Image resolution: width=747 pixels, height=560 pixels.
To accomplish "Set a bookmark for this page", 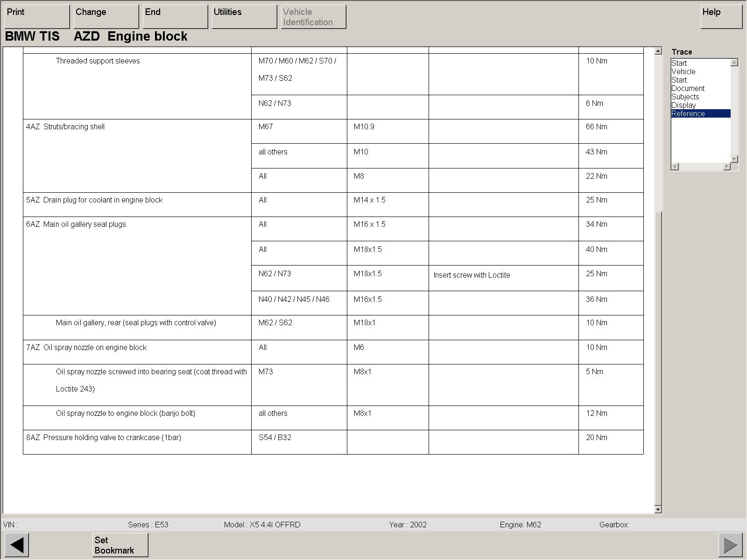I will coord(120,545).
